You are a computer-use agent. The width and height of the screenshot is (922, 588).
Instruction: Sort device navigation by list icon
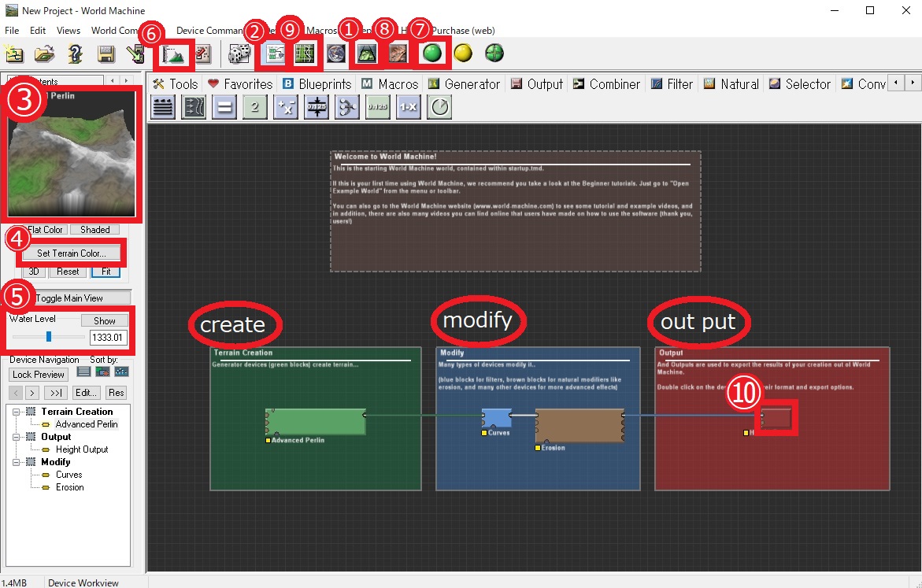(x=83, y=372)
